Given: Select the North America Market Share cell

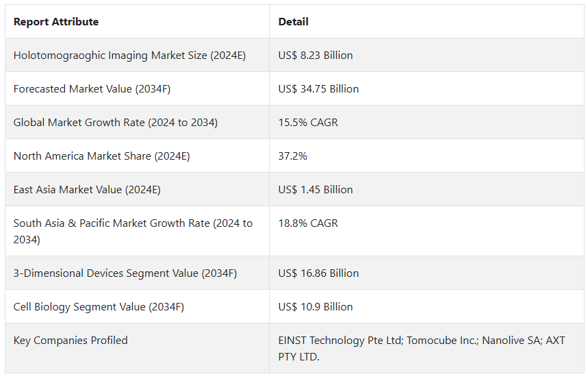Looking at the screenshot, I should tap(102, 156).
